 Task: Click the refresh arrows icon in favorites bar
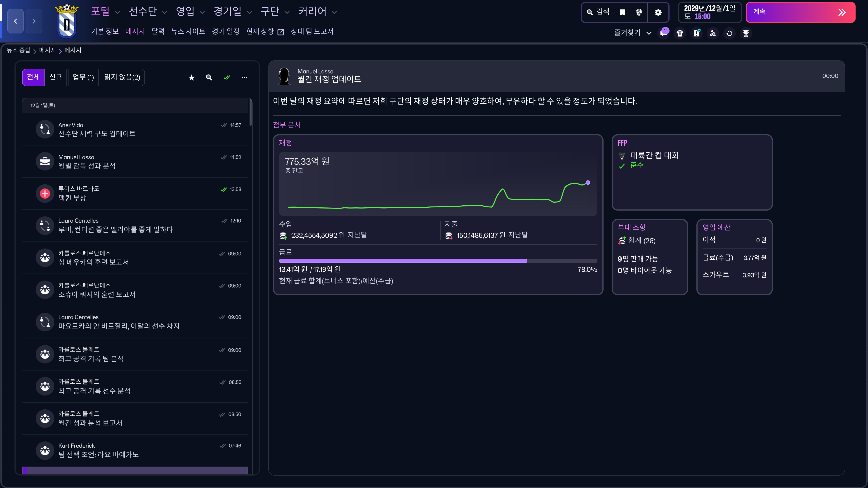pos(729,33)
